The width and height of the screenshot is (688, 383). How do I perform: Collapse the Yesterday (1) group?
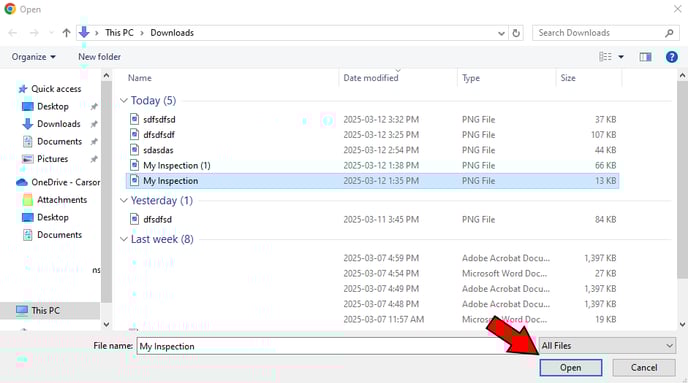124,200
